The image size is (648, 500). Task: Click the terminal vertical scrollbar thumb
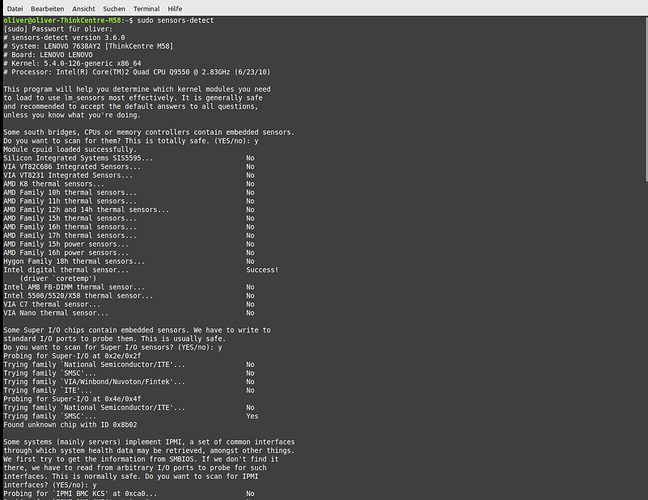(646, 99)
